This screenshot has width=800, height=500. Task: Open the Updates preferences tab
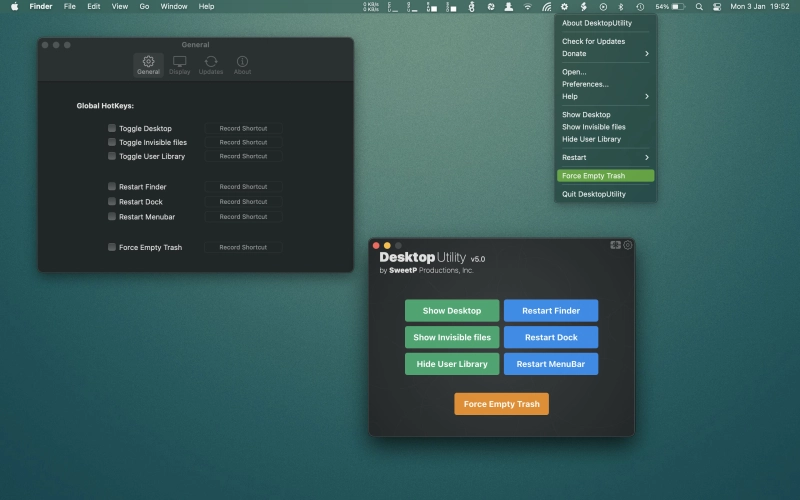click(x=211, y=65)
